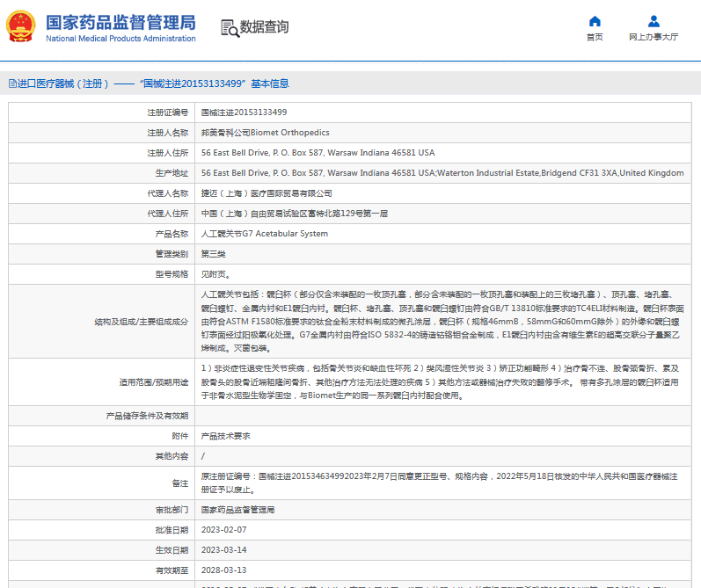
Task: Click the 备注 remarks content
Action: (440, 483)
